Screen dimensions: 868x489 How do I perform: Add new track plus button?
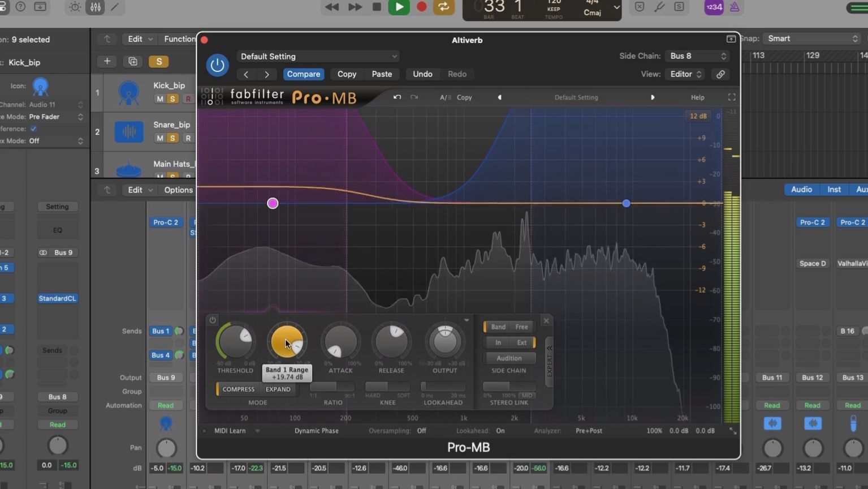[x=107, y=61]
